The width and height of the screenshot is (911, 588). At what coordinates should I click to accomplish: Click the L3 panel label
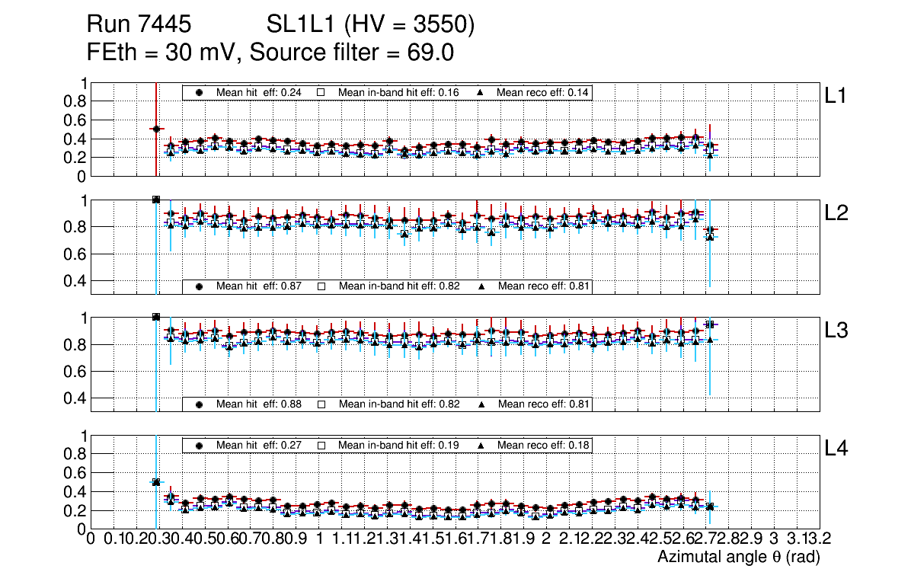coord(836,331)
